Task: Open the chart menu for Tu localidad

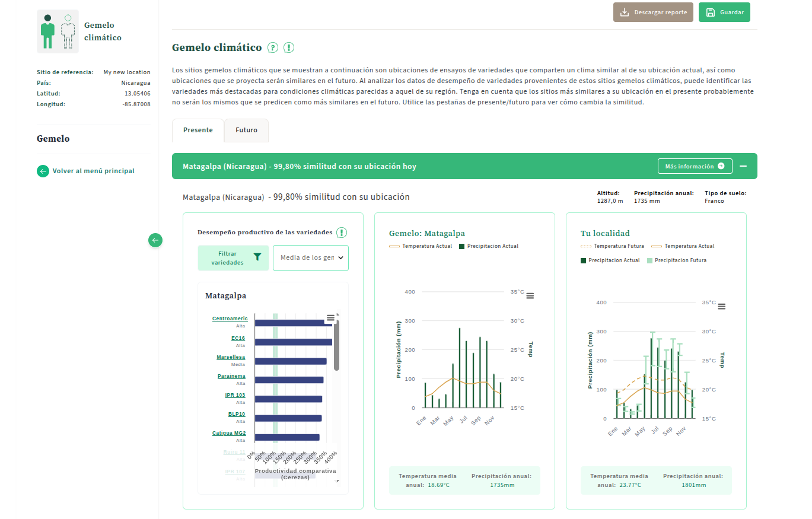Action: point(721,306)
